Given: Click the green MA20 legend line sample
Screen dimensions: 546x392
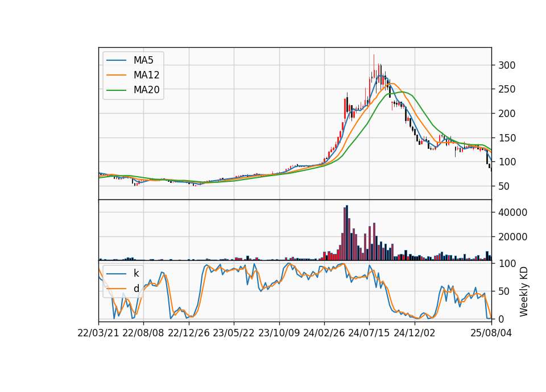Looking at the screenshot, I should point(116,90).
